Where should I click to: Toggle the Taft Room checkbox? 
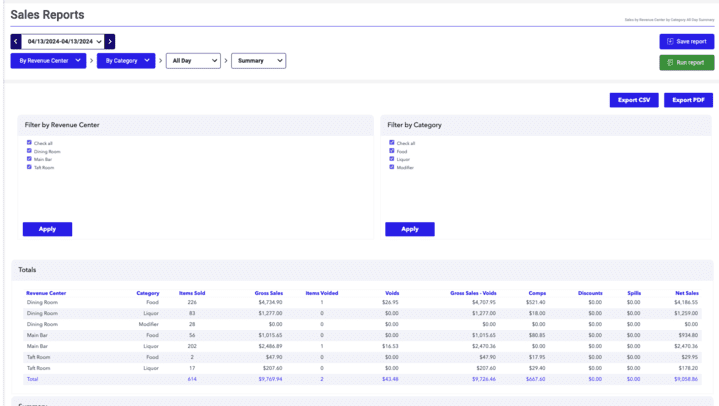point(29,167)
